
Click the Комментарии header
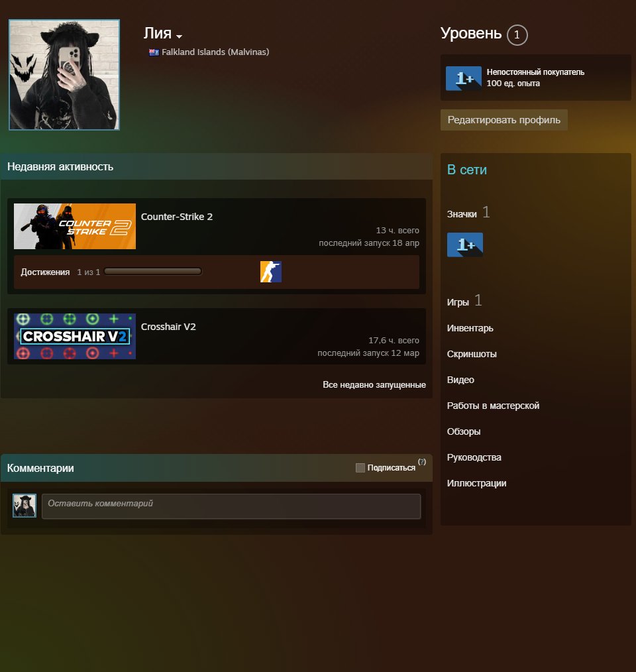40,468
